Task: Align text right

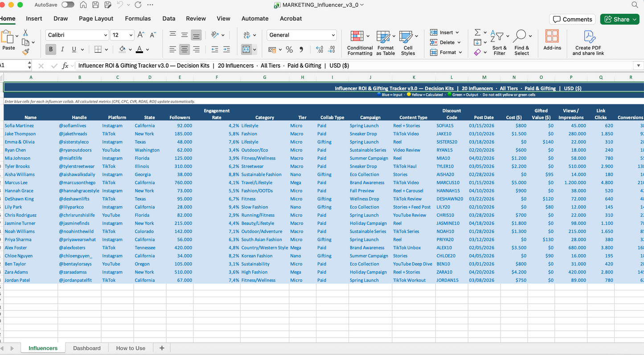Action: (196, 50)
